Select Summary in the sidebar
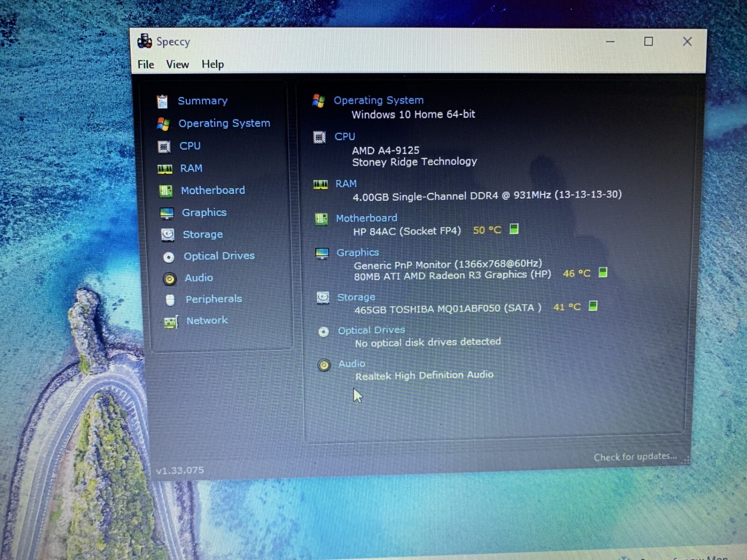This screenshot has width=747, height=560. [203, 101]
